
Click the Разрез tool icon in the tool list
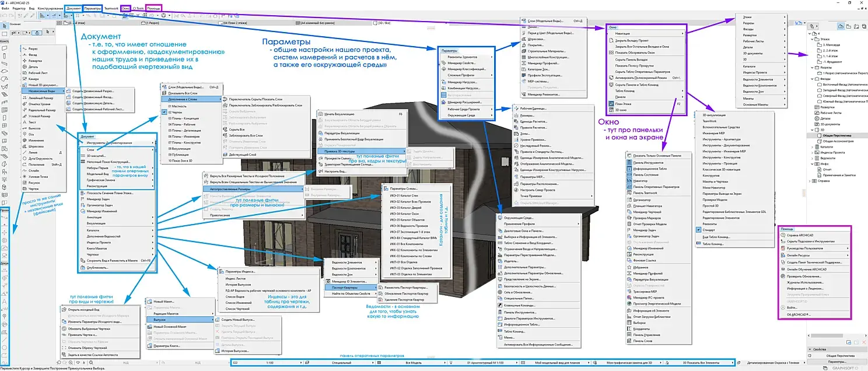click(x=24, y=49)
